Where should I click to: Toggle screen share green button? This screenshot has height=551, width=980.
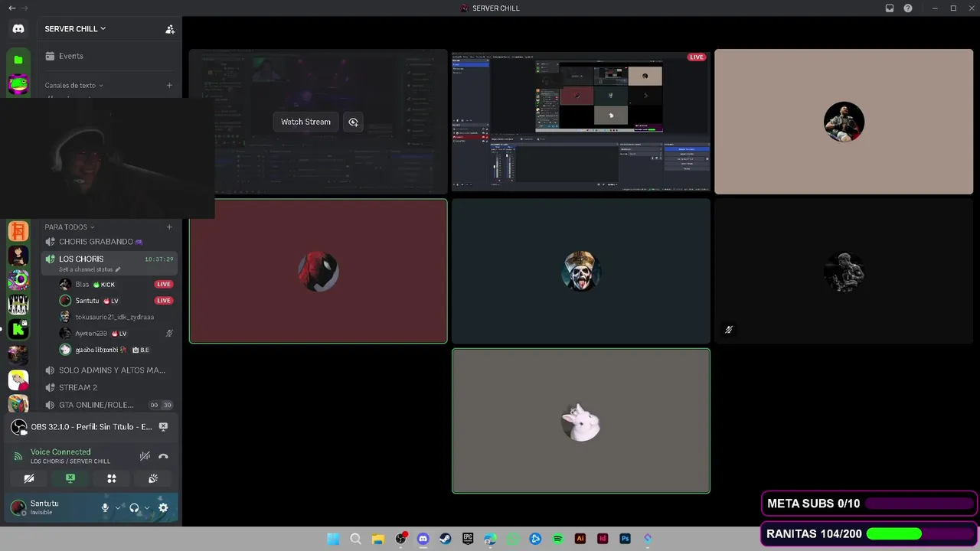(70, 478)
